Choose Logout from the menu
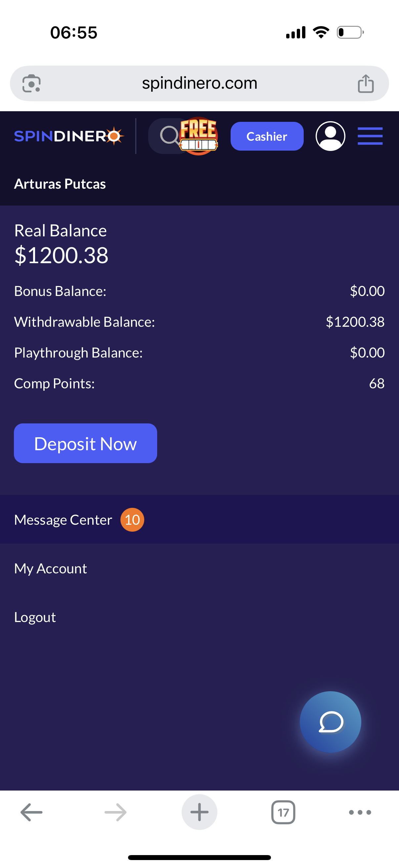399x868 pixels. coord(35,617)
